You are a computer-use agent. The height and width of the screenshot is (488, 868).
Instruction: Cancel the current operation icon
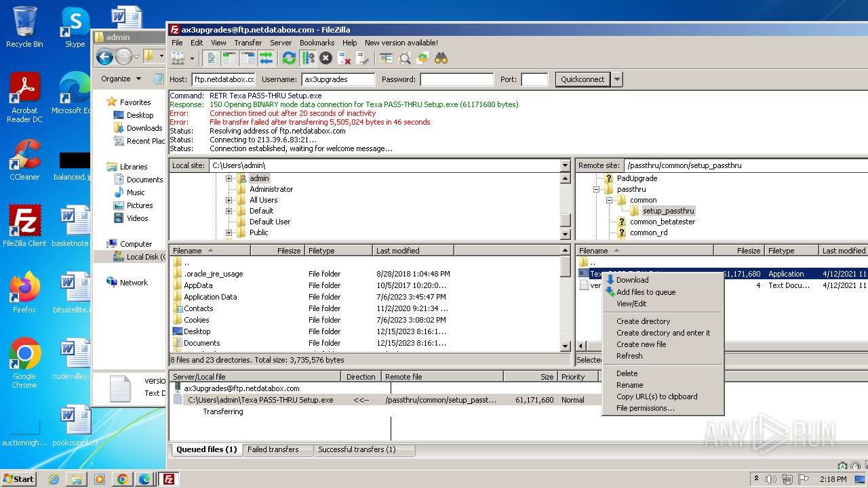[x=326, y=58]
